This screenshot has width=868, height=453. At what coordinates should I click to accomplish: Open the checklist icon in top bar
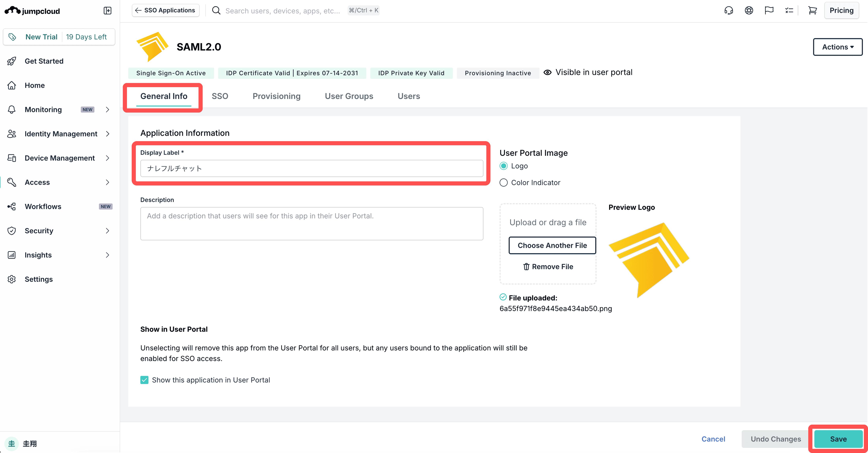click(789, 10)
